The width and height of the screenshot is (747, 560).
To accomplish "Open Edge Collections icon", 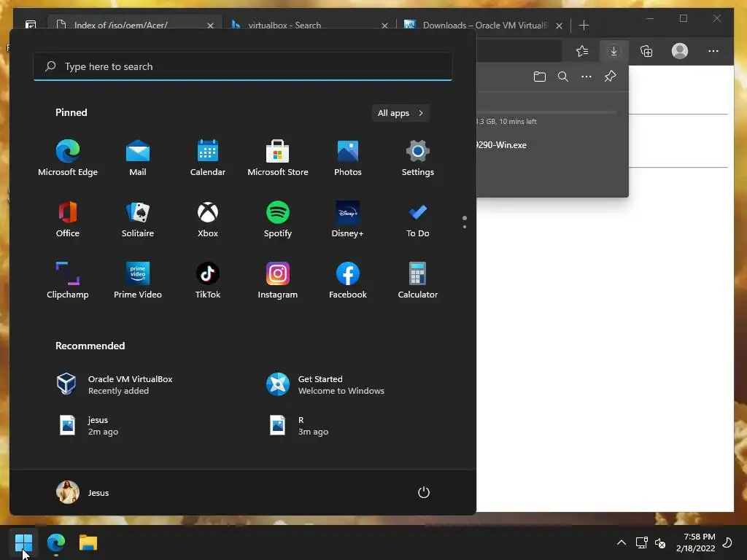I will click(646, 51).
